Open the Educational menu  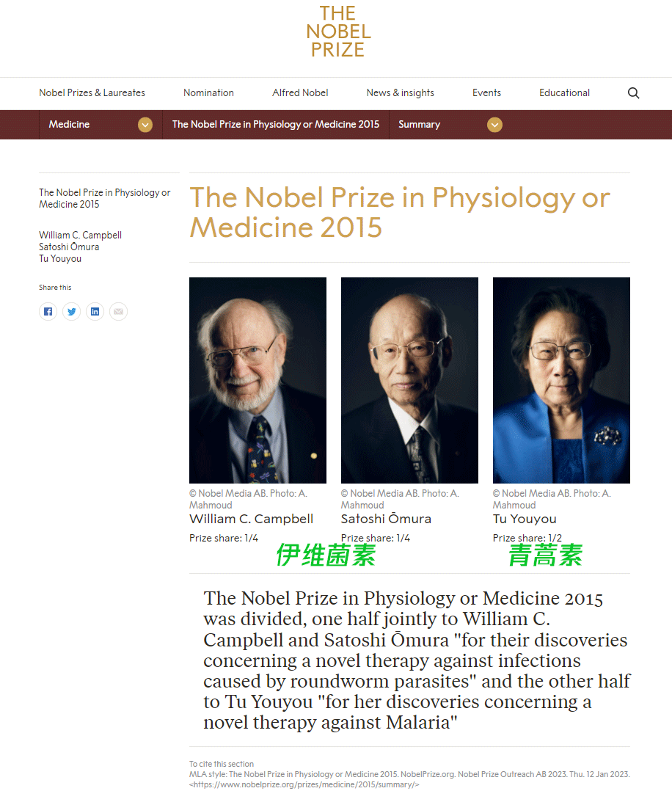(x=564, y=93)
